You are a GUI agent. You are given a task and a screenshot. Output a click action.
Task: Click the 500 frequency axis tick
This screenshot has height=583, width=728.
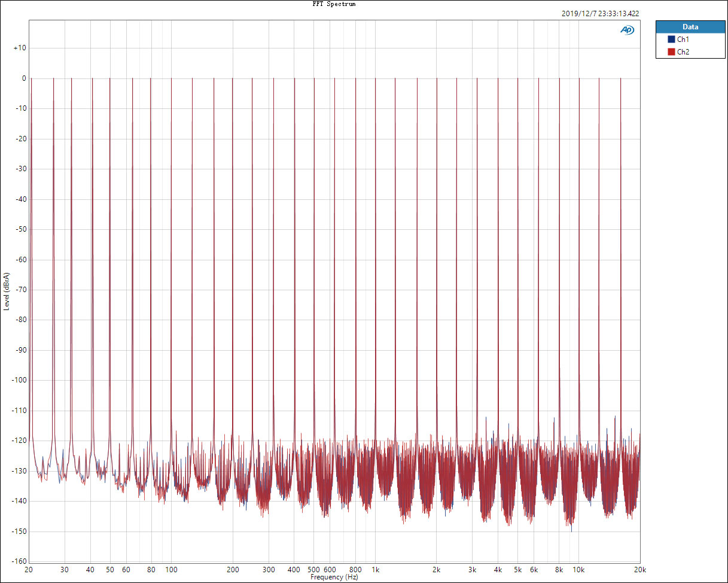pos(314,570)
